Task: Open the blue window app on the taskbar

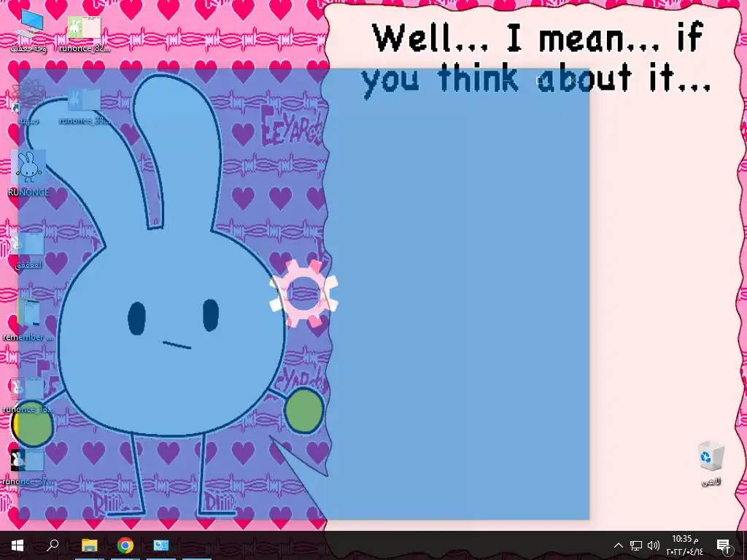Action: point(161,545)
